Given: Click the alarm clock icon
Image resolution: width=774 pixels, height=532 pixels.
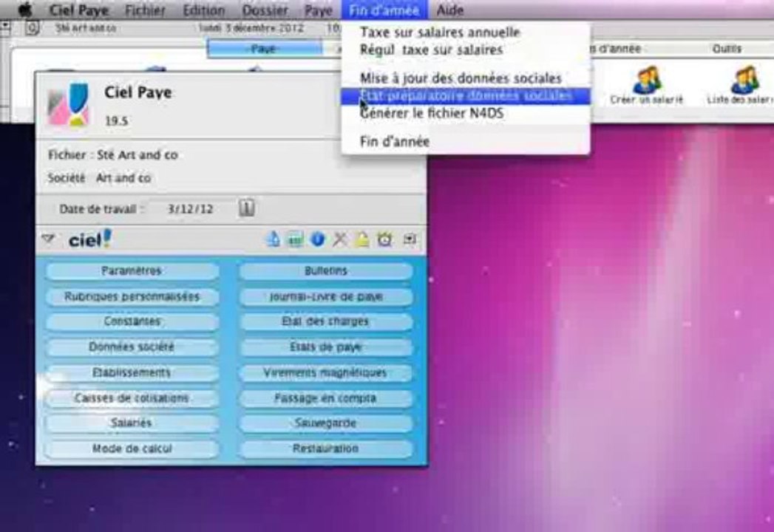Looking at the screenshot, I should click(384, 239).
